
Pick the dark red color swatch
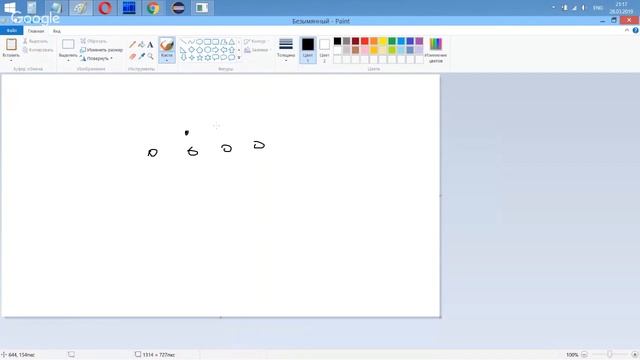(x=356, y=41)
